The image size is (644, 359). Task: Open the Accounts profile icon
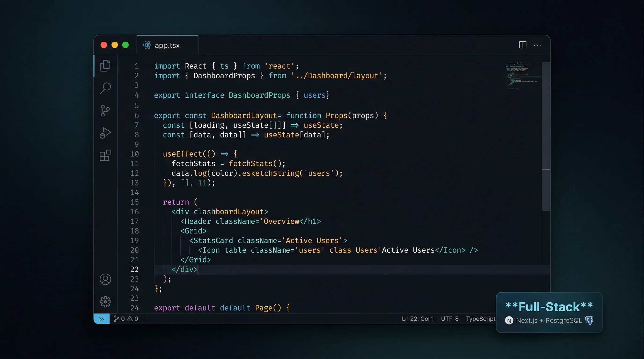[x=105, y=279]
